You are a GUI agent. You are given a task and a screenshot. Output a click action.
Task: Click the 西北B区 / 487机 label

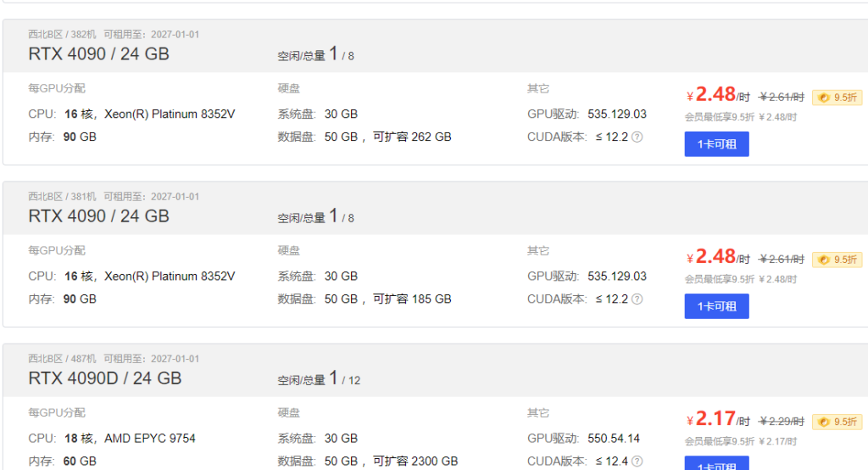pos(62,359)
